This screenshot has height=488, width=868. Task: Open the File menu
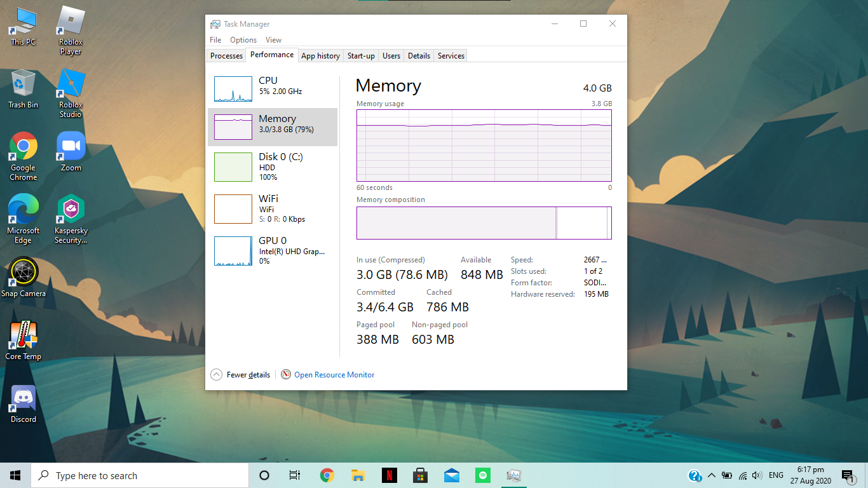(x=215, y=40)
